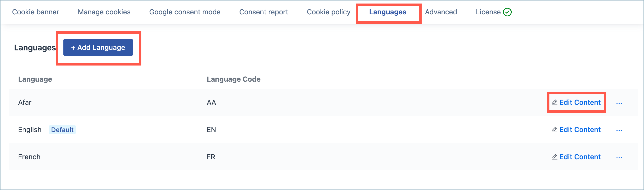This screenshot has width=644, height=190.
Task: Open more options for Afar row
Action: coord(619,103)
